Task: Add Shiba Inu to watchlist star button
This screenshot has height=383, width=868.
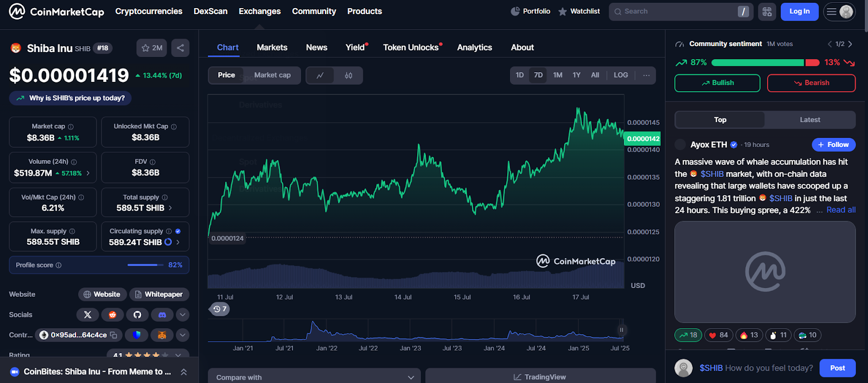Action: (x=151, y=48)
